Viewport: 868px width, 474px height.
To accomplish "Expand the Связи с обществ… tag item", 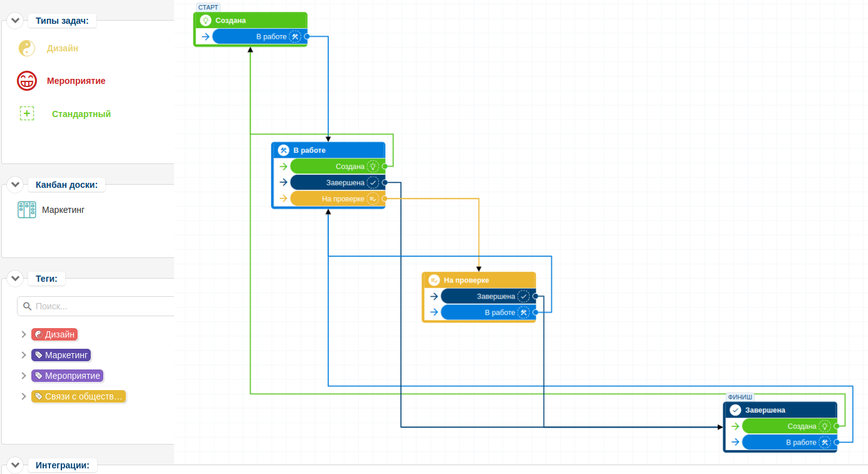I will [24, 396].
